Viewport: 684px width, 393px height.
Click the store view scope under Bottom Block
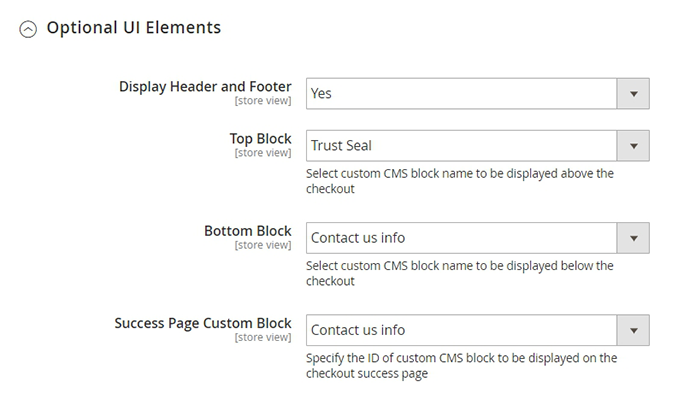[263, 245]
